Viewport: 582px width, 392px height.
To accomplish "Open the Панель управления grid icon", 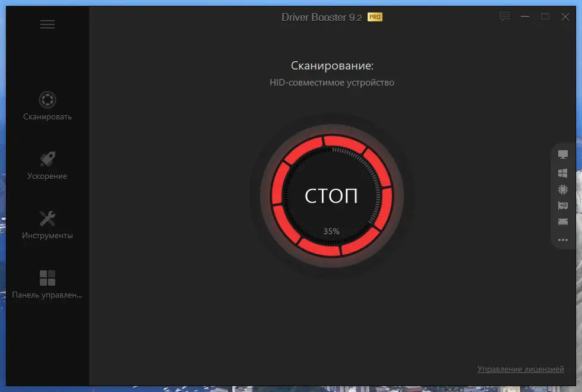I will tap(48, 277).
